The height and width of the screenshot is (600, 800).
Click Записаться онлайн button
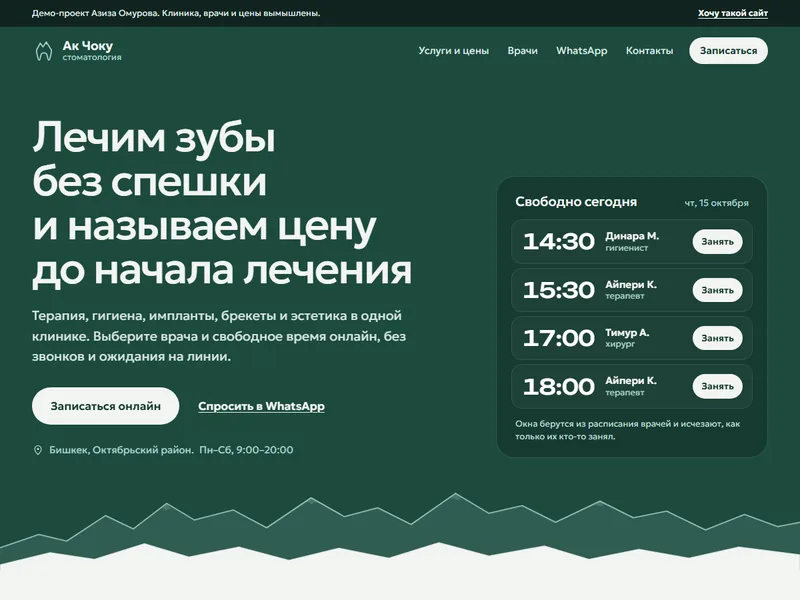pyautogui.click(x=106, y=406)
